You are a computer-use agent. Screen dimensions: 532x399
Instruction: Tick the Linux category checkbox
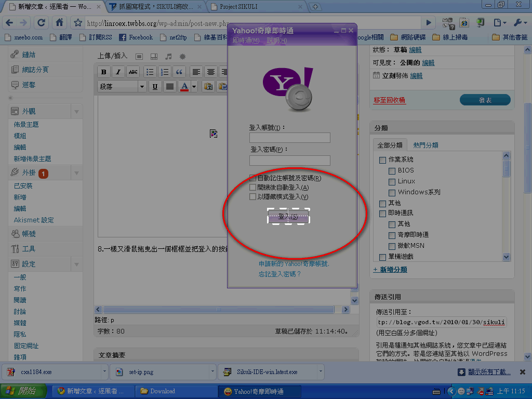pos(392,181)
